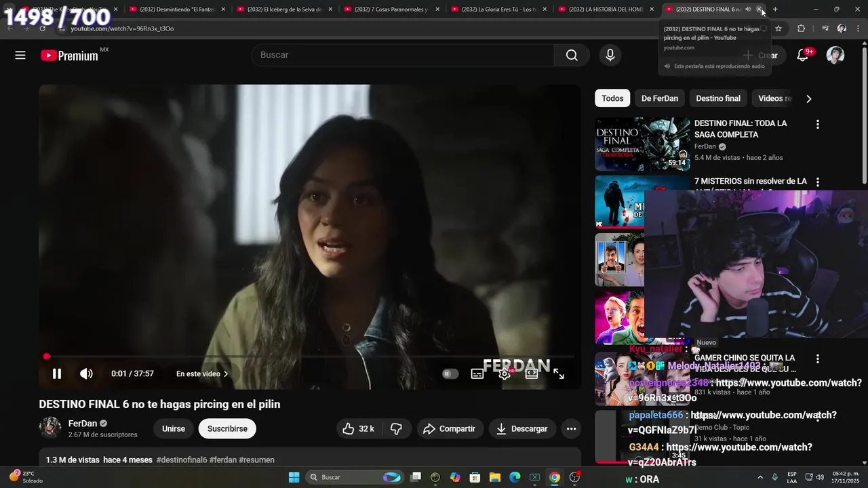Toggle subtitles in the player

477,373
